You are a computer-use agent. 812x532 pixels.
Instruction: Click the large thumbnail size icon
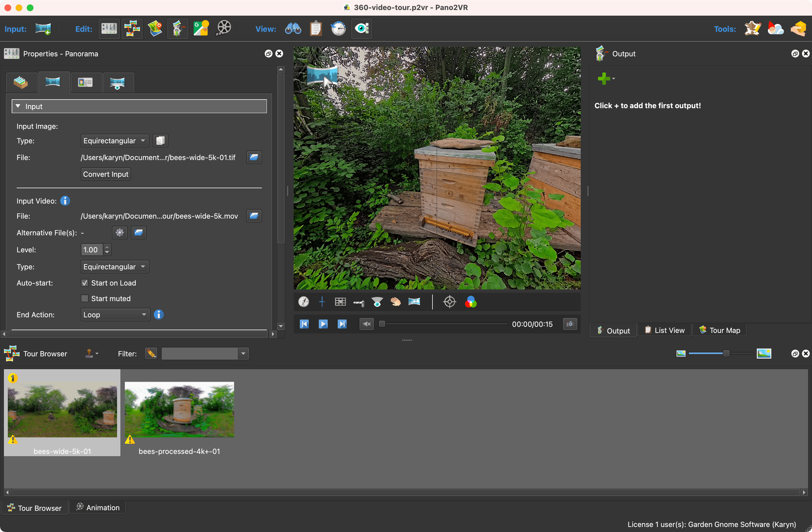[x=764, y=354]
